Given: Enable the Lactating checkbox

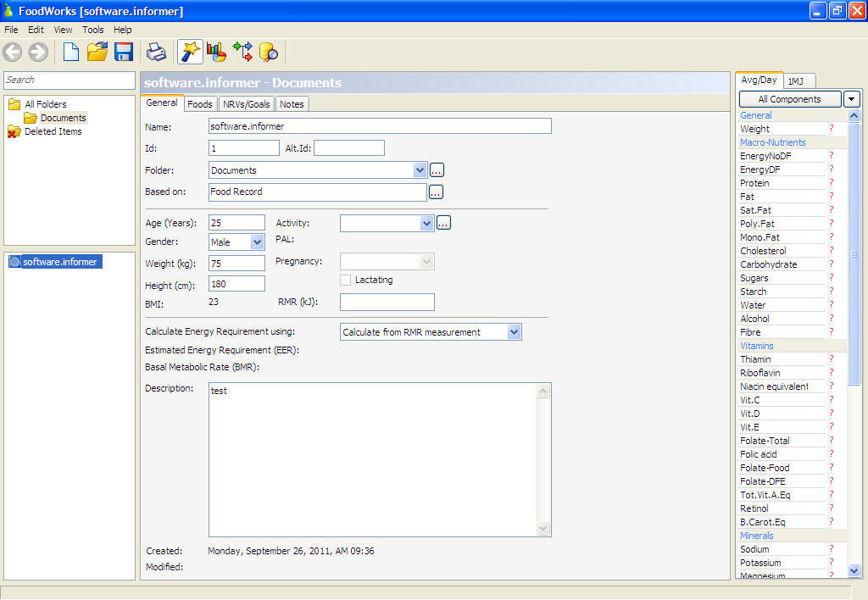Looking at the screenshot, I should [x=345, y=280].
